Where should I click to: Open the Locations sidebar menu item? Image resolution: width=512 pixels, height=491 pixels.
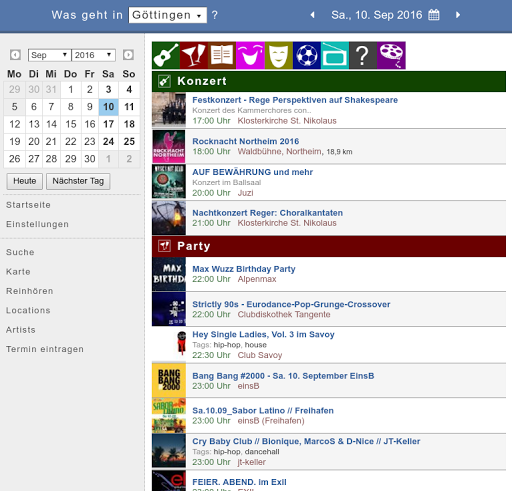[28, 310]
